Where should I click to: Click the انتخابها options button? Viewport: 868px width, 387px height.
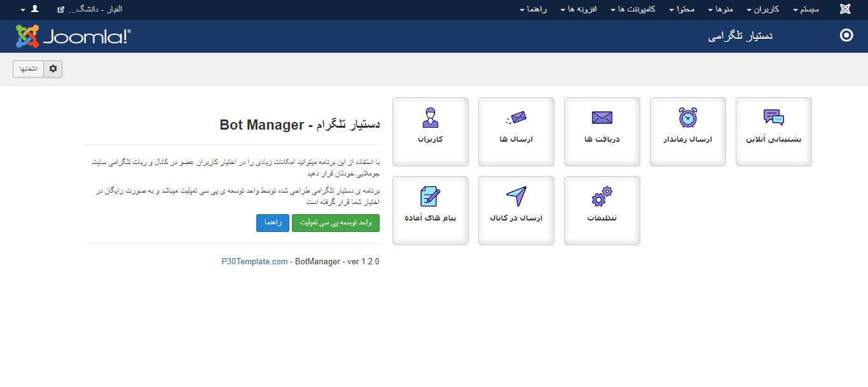pos(28,69)
